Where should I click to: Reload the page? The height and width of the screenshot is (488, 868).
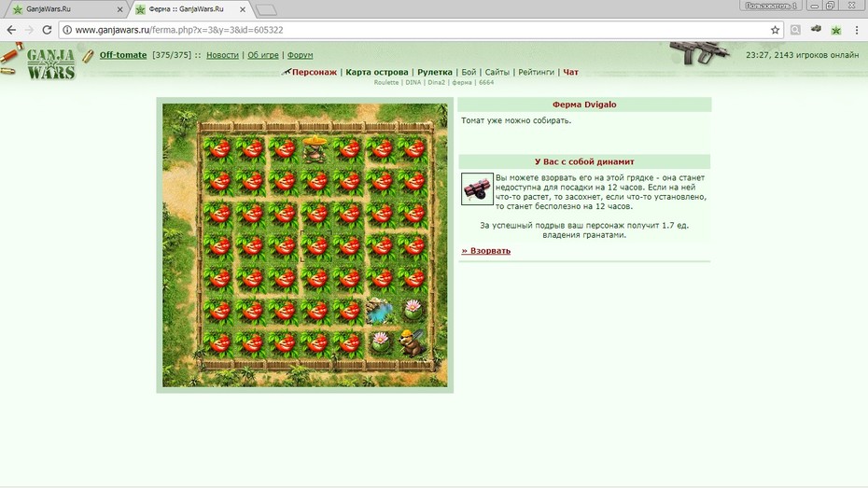point(47,30)
